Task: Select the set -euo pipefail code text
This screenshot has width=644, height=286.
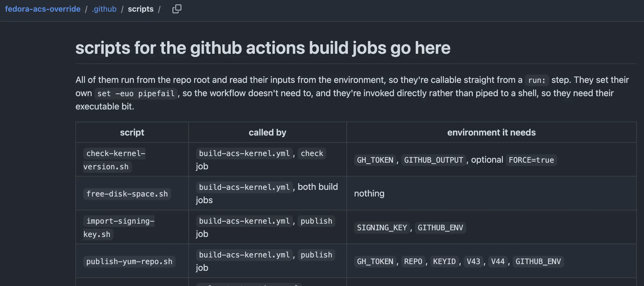Action: [136, 93]
